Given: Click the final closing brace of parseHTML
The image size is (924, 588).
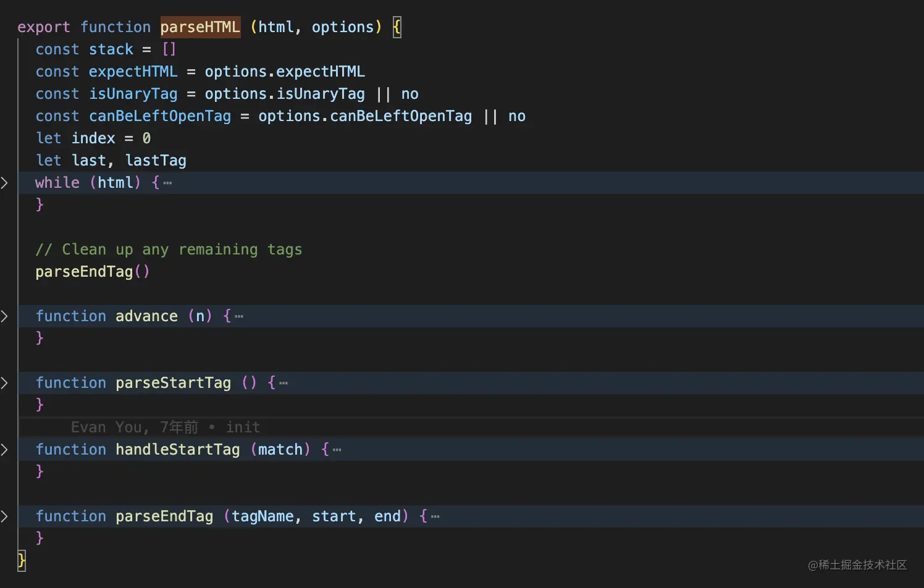Looking at the screenshot, I should click(22, 561).
